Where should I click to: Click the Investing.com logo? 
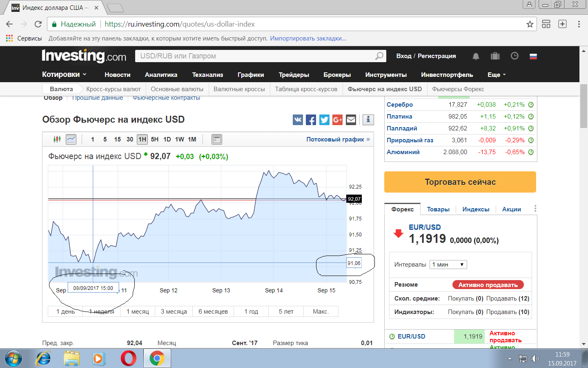tap(84, 56)
